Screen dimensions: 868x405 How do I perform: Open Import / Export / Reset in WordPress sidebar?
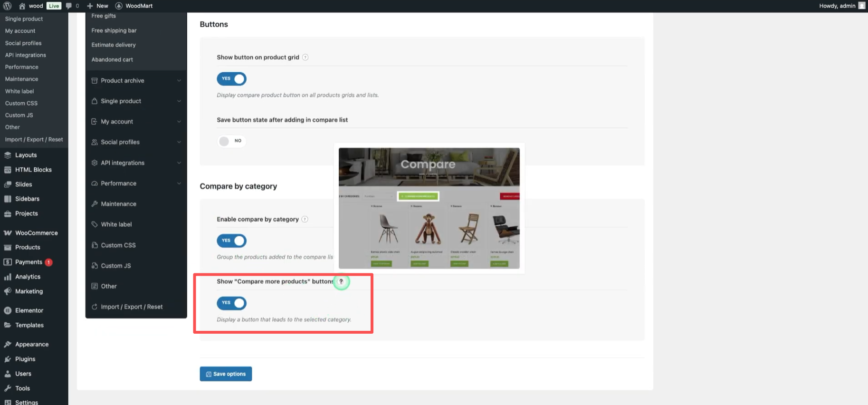coord(34,139)
